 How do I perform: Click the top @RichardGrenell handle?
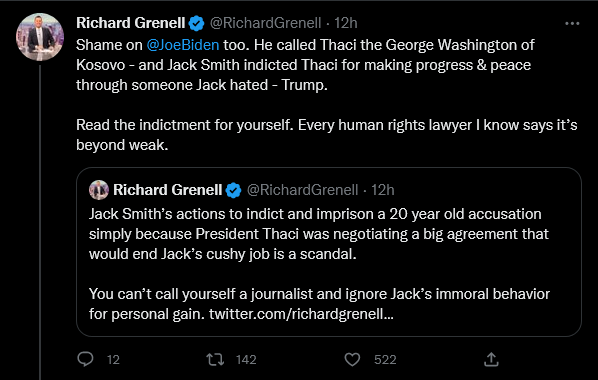266,23
